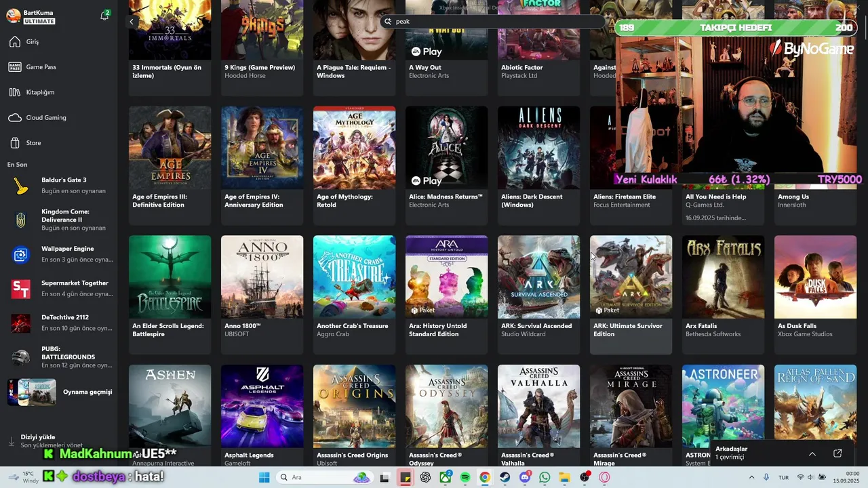This screenshot has width=868, height=488.
Task: Open An Elder Scrolls Legend: Battlespire card
Action: [170, 294]
